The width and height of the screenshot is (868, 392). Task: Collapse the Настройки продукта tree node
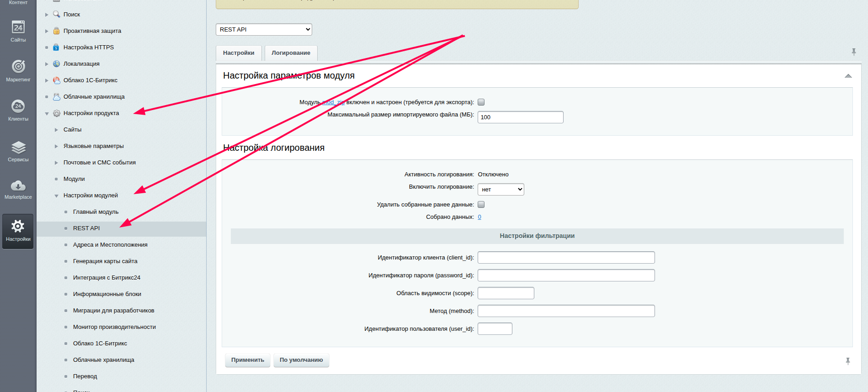pyautogui.click(x=47, y=113)
